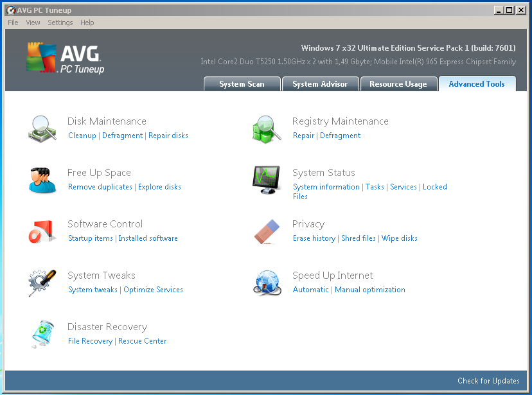Open the Wipe disks tool
The image size is (532, 395).
pos(400,238)
